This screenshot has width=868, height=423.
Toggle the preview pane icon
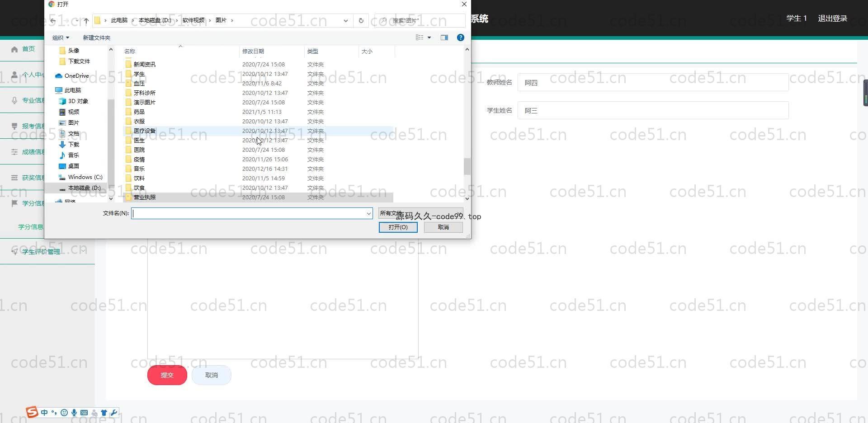pyautogui.click(x=444, y=38)
